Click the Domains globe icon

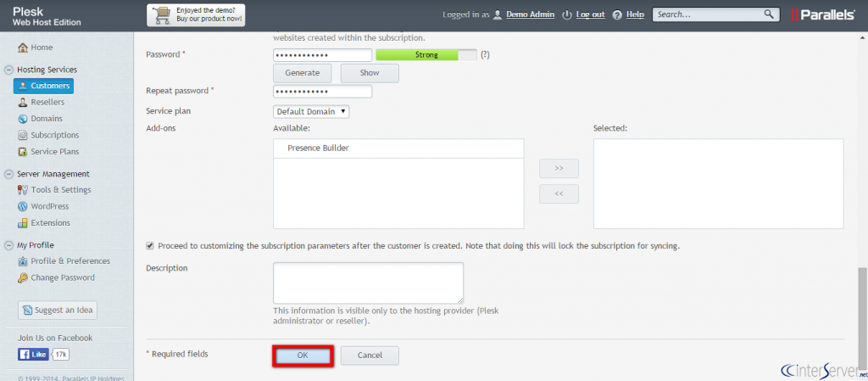point(23,119)
